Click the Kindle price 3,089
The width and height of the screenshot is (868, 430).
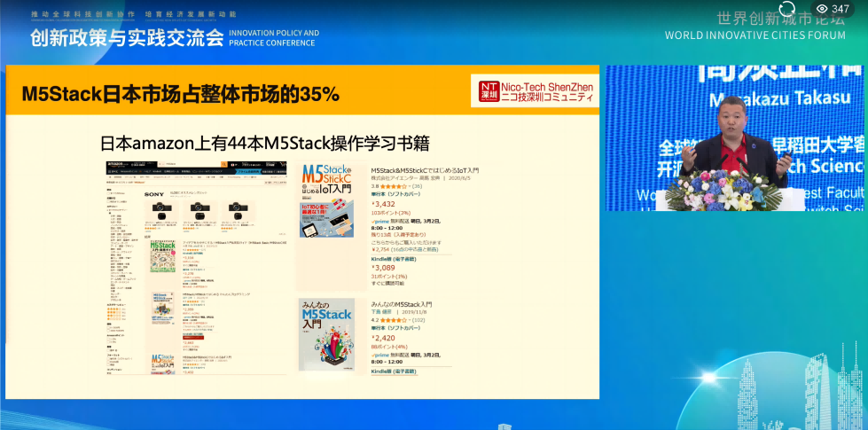(383, 268)
